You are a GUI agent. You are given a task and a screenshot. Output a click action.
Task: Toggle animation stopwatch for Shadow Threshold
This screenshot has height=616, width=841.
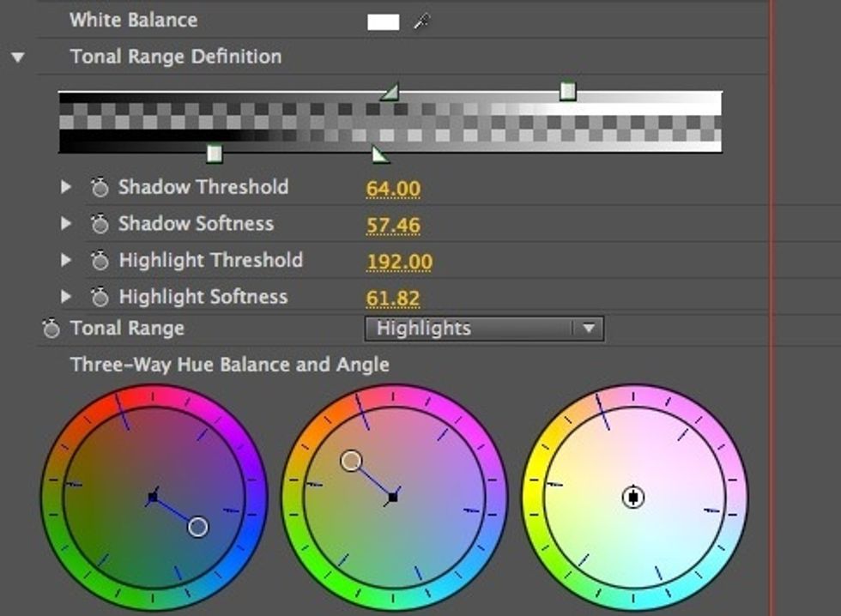pyautogui.click(x=100, y=187)
